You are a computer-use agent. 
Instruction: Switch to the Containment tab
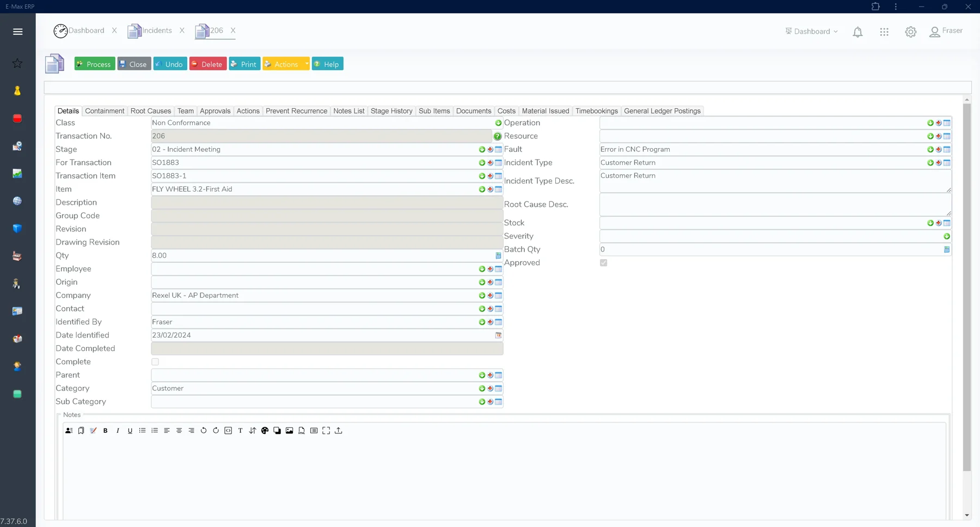click(x=105, y=111)
